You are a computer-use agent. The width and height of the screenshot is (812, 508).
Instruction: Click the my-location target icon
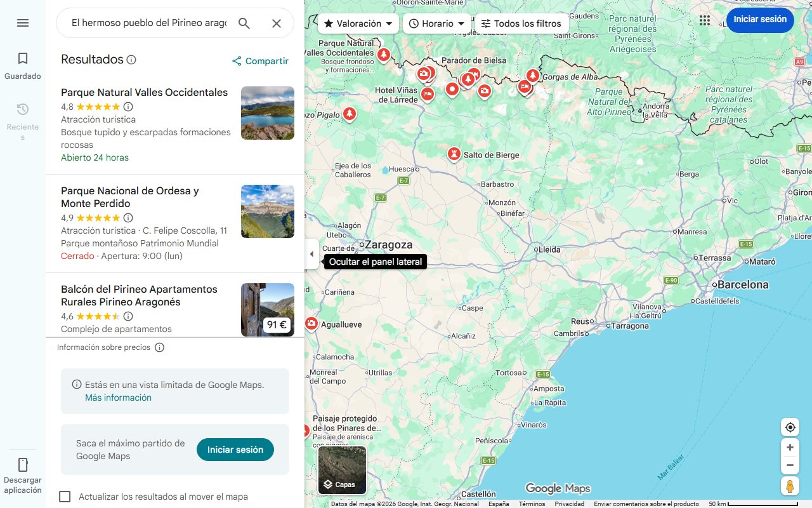[790, 427]
